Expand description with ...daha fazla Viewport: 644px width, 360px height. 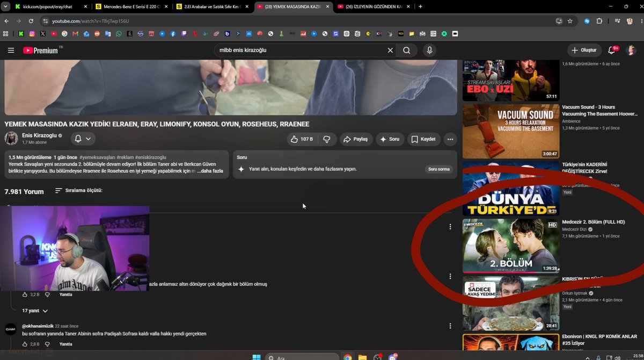(x=210, y=171)
